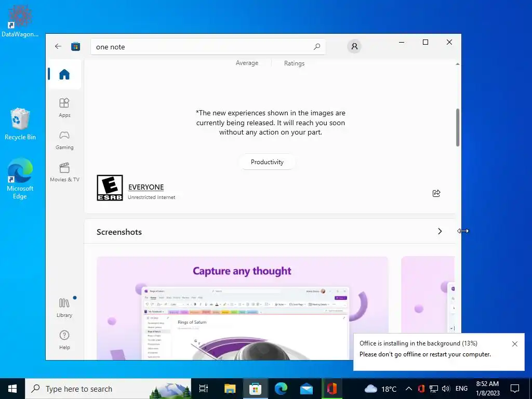This screenshot has width=532, height=399.
Task: Minimize the Microsoft Store window
Action: pos(402,42)
